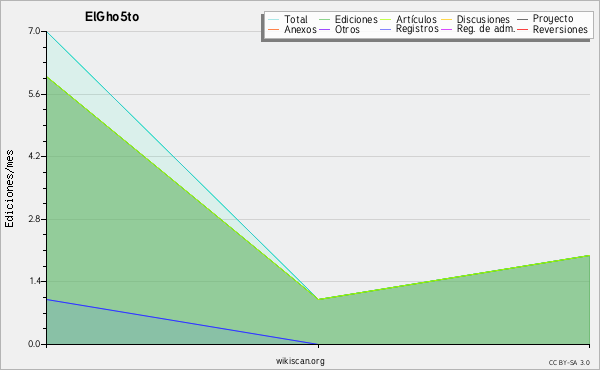The height and width of the screenshot is (370, 600).
Task: Click the 'Proyecto' legend label
Action: coord(553,19)
